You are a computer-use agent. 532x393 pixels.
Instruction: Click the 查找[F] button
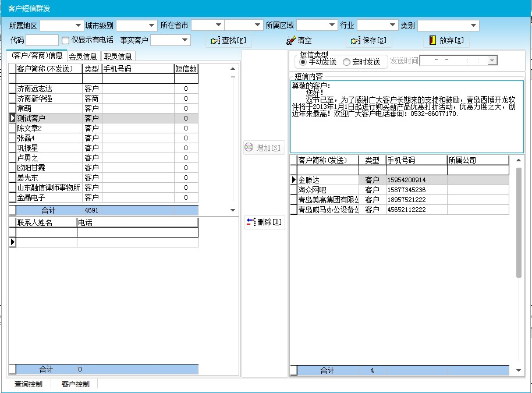coord(229,41)
